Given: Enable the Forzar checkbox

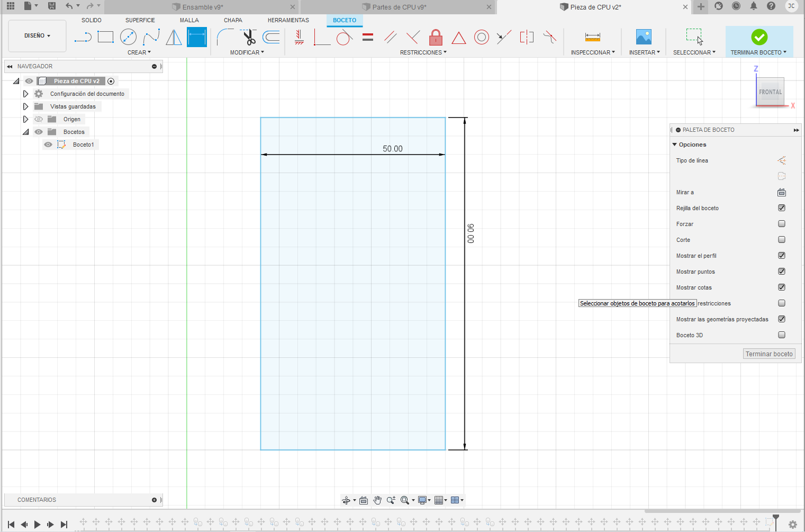Looking at the screenshot, I should pyautogui.click(x=782, y=224).
